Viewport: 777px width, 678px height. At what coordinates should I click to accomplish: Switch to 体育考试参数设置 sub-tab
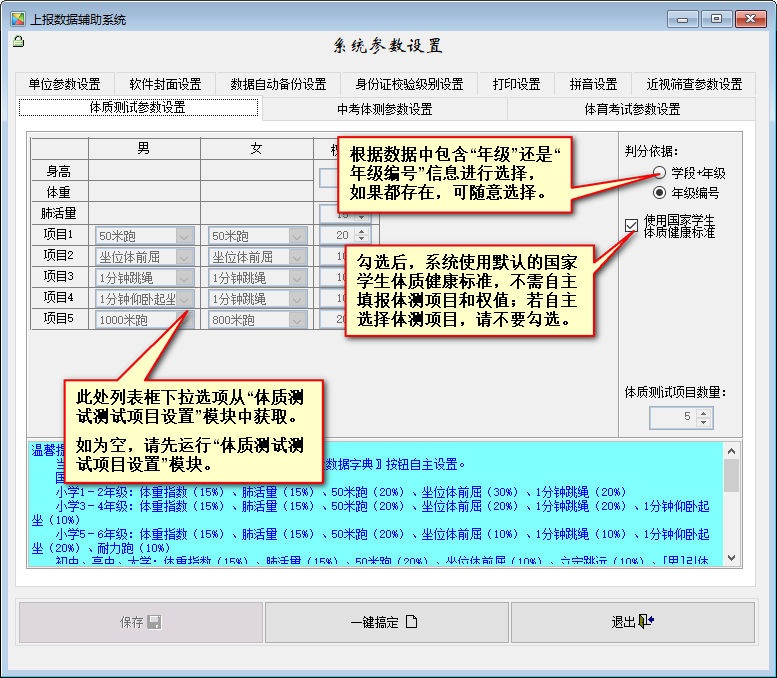(632, 109)
